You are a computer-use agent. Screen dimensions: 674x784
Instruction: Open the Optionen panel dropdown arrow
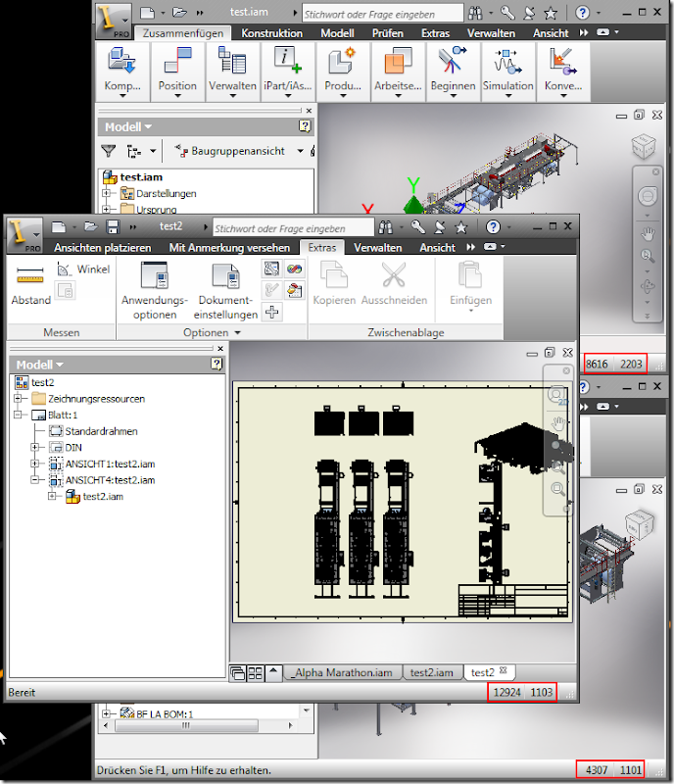[x=237, y=332]
